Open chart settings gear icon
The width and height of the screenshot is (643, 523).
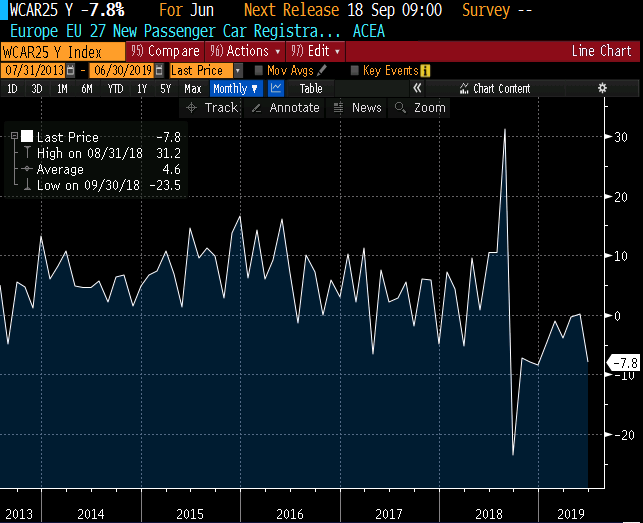(602, 89)
